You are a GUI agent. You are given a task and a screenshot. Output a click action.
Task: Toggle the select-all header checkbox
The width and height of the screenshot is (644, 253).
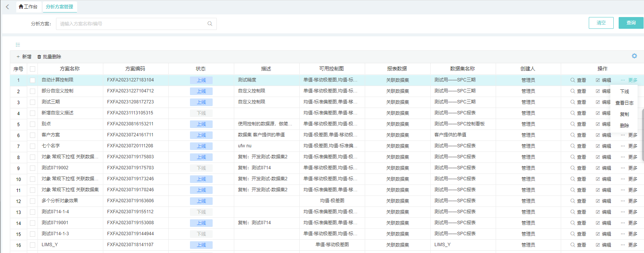tap(33, 69)
